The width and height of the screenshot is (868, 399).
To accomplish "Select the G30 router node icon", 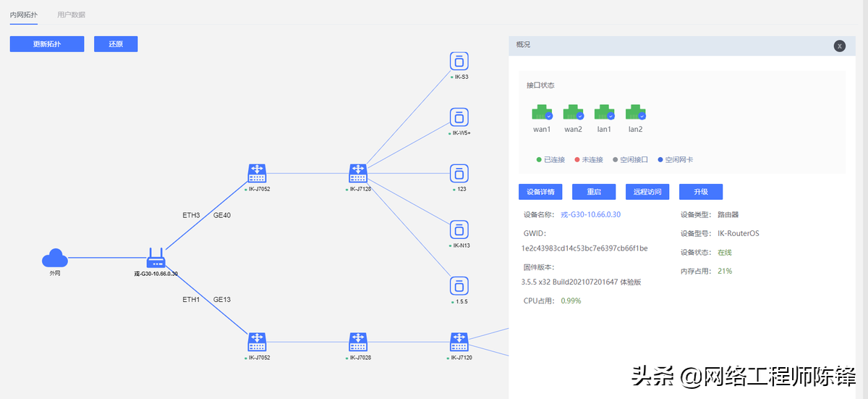I will point(156,258).
